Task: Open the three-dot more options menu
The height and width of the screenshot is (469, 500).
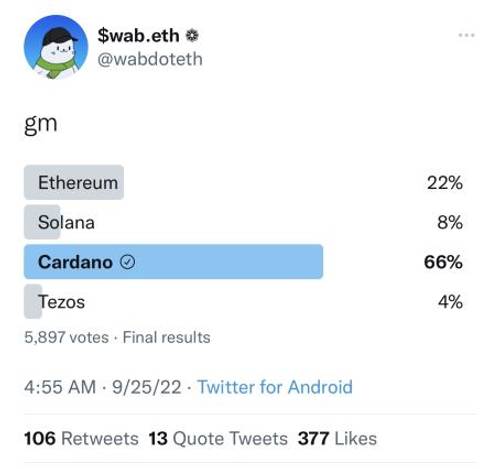Action: click(x=466, y=35)
